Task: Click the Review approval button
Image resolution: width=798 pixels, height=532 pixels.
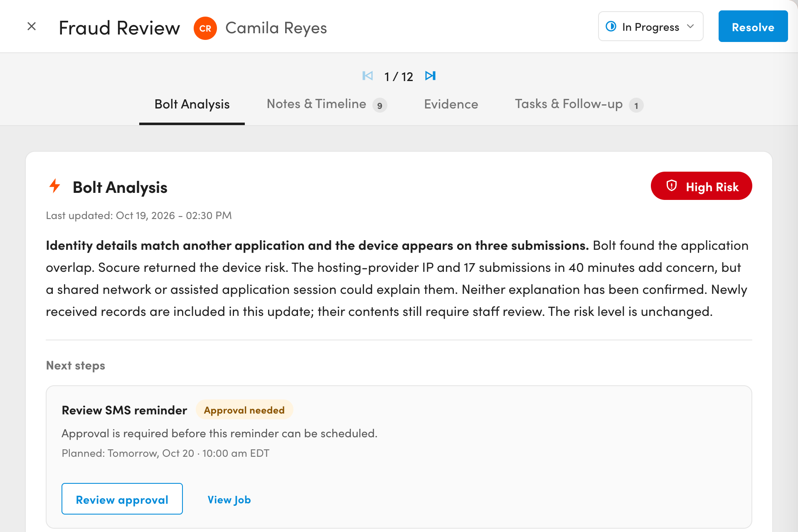Action: click(x=122, y=499)
